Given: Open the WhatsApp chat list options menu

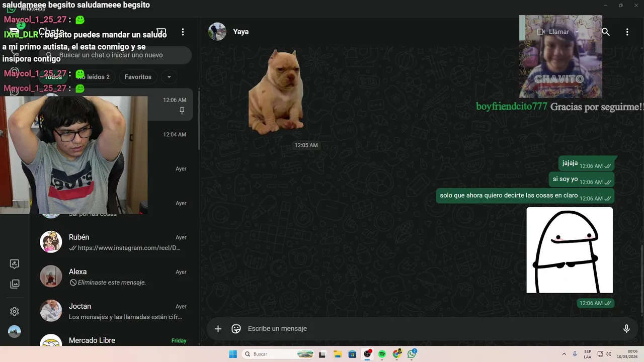Looking at the screenshot, I should tap(183, 32).
